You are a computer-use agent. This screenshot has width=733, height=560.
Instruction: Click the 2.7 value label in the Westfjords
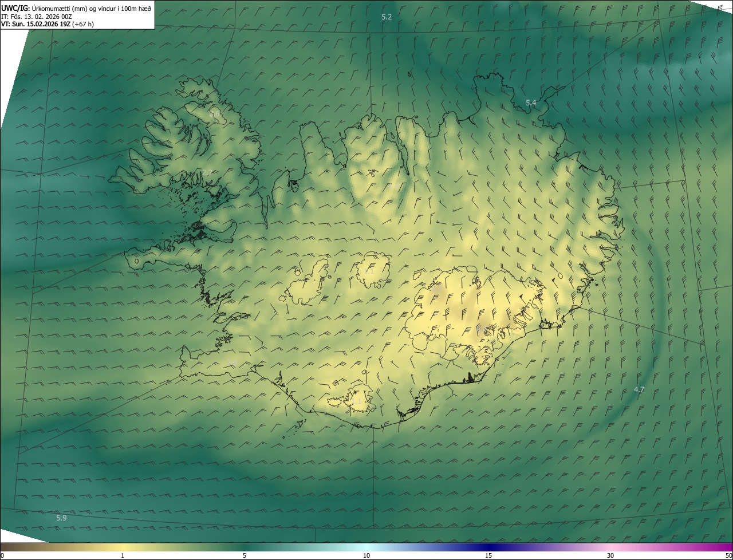207,173
